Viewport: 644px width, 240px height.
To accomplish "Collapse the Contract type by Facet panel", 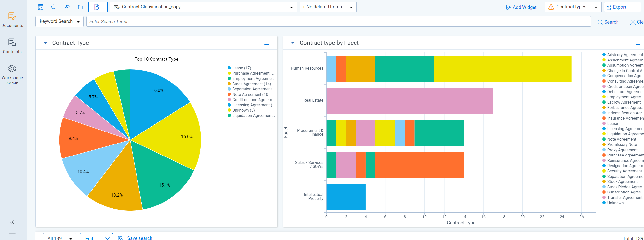I will tap(293, 43).
